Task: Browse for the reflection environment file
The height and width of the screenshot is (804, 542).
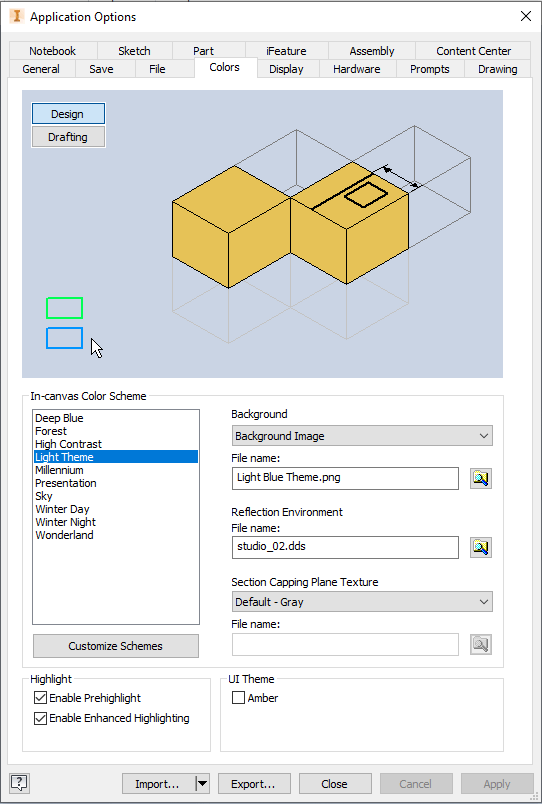Action: tap(480, 547)
